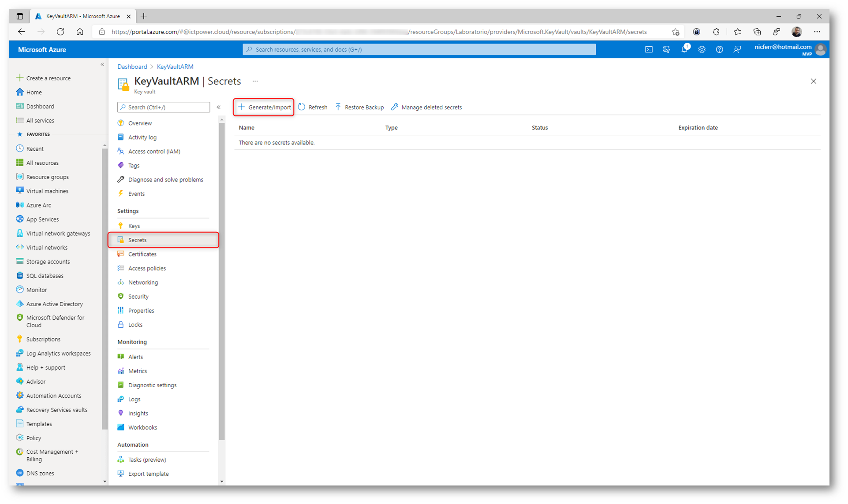Click the KeyVaultARM breadcrumb link
848x504 pixels.
coord(175,67)
